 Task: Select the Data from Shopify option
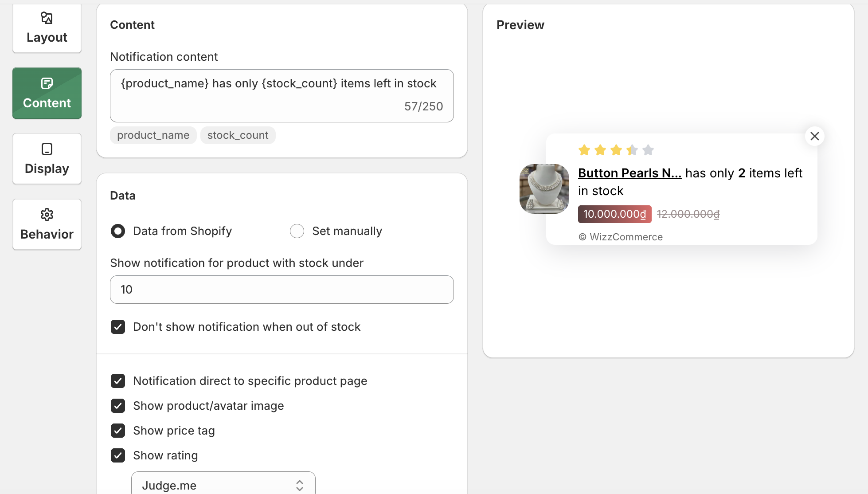(118, 231)
